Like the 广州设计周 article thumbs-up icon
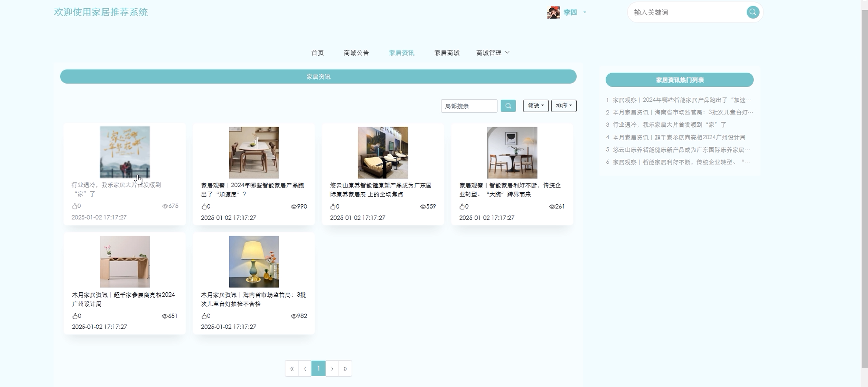Screen dimensions: 868x387 coord(75,316)
